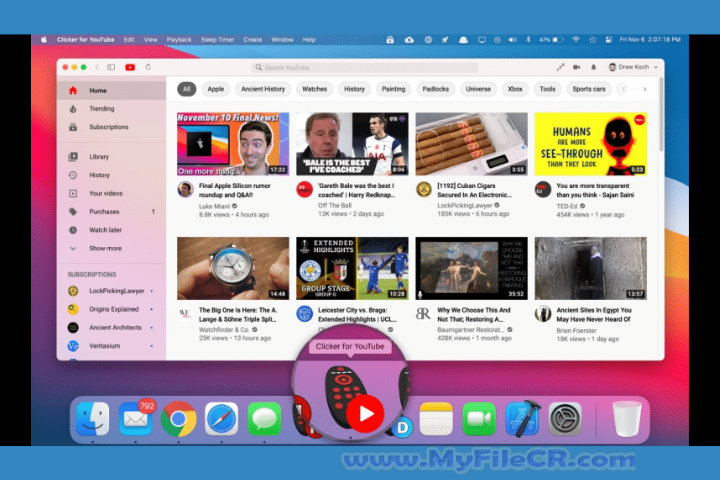Open the Origins Explained subscription
The height and width of the screenshot is (480, 720).
pyautogui.click(x=111, y=309)
